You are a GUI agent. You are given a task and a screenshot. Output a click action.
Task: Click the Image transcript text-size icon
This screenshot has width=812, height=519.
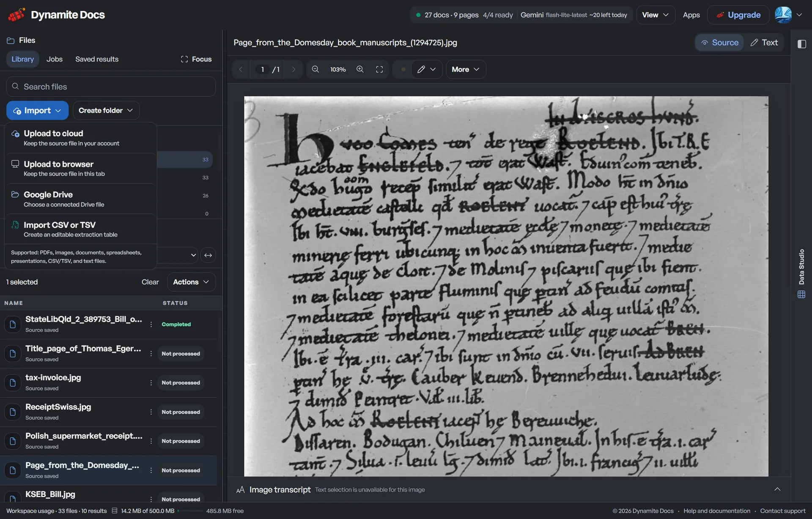pos(240,489)
